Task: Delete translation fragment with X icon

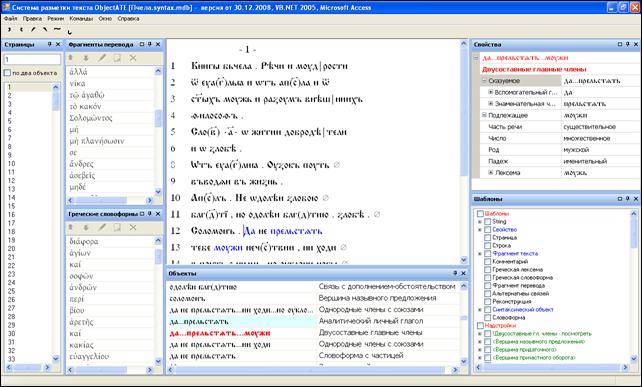Action: click(133, 58)
